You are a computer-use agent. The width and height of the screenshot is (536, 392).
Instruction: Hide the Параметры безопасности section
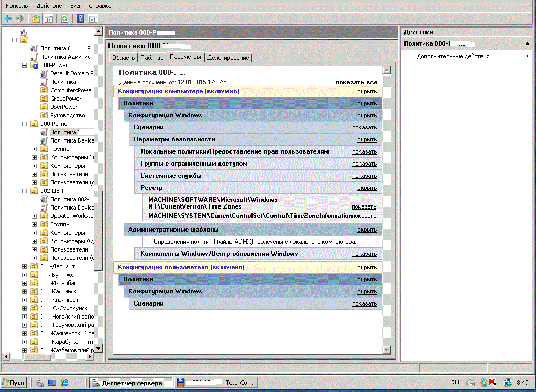click(367, 139)
